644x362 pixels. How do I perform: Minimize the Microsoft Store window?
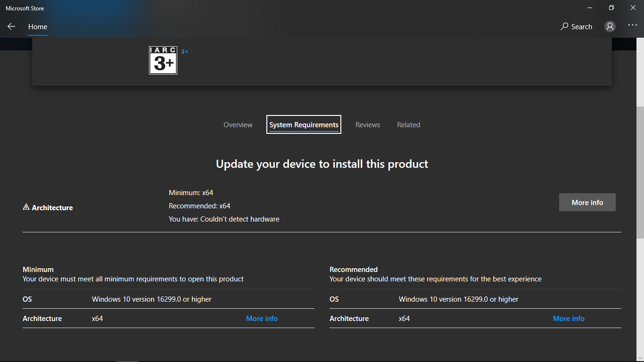590,8
